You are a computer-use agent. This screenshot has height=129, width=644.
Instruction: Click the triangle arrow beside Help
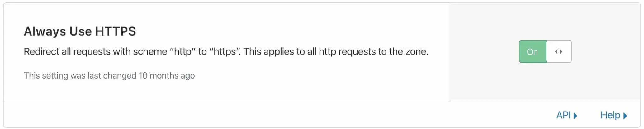click(x=625, y=116)
